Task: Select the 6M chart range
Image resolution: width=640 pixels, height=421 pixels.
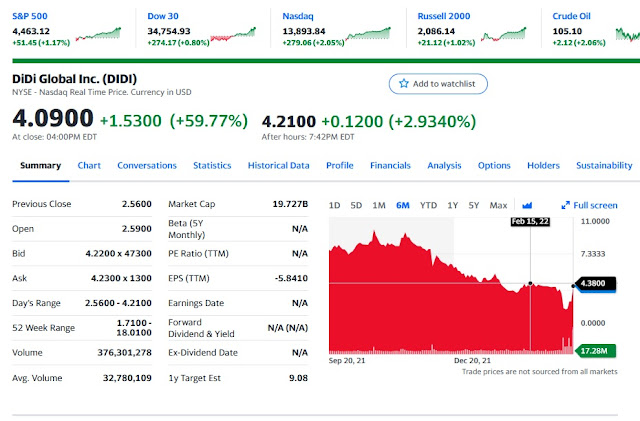Action: click(x=402, y=205)
